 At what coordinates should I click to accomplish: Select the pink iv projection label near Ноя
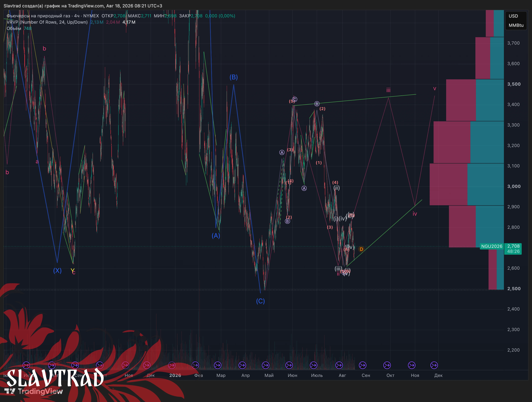415,214
